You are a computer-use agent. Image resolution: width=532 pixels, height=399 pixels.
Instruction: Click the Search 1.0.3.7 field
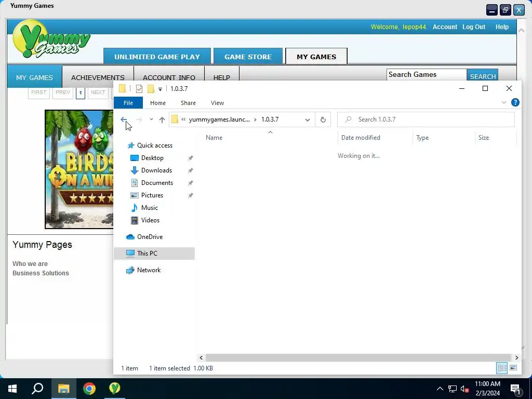point(426,119)
